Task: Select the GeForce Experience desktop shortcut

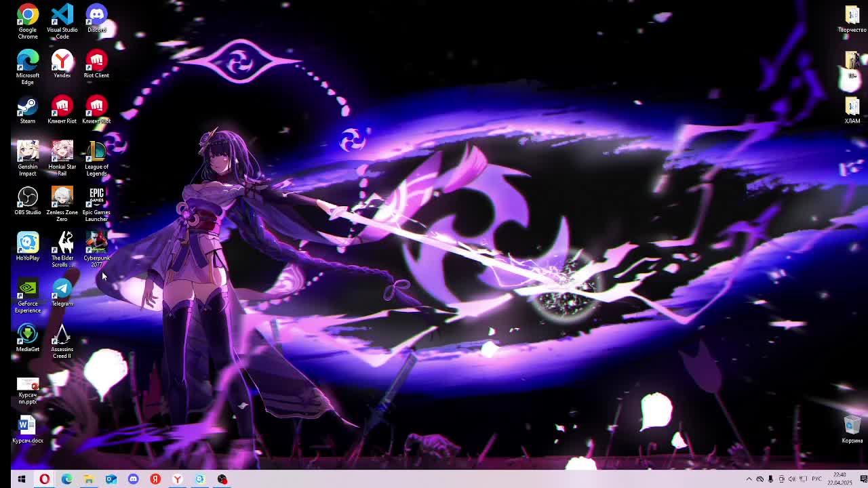Action: (x=28, y=295)
